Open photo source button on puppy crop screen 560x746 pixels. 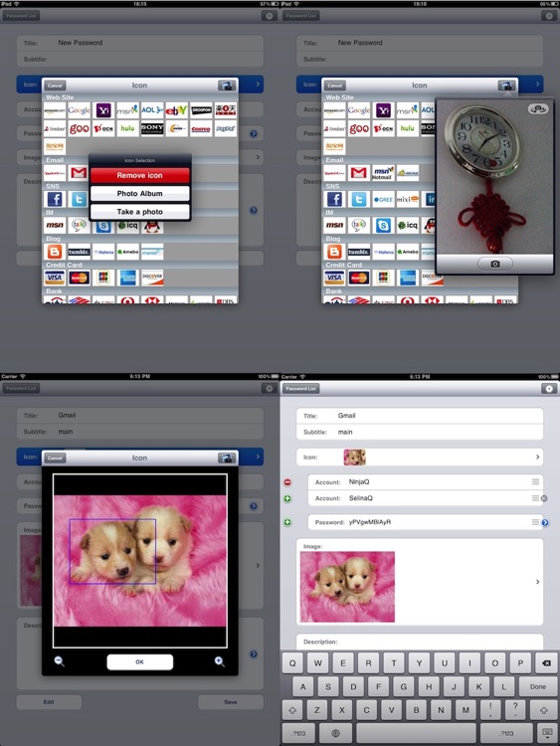[227, 458]
